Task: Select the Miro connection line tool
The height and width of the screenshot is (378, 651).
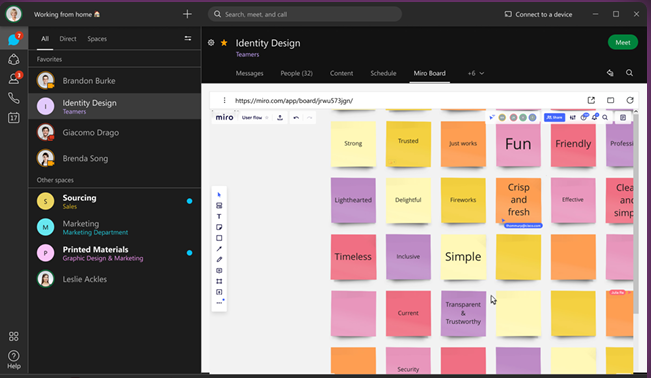Action: (x=219, y=249)
